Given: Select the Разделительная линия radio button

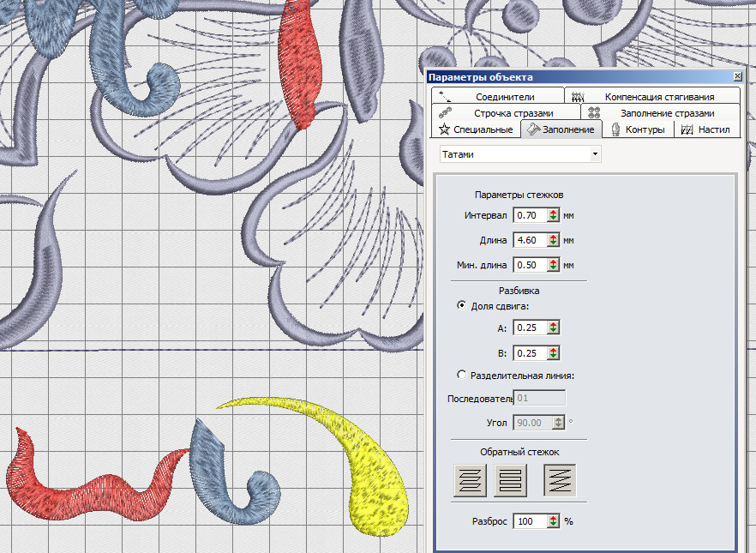Looking at the screenshot, I should tap(461, 374).
